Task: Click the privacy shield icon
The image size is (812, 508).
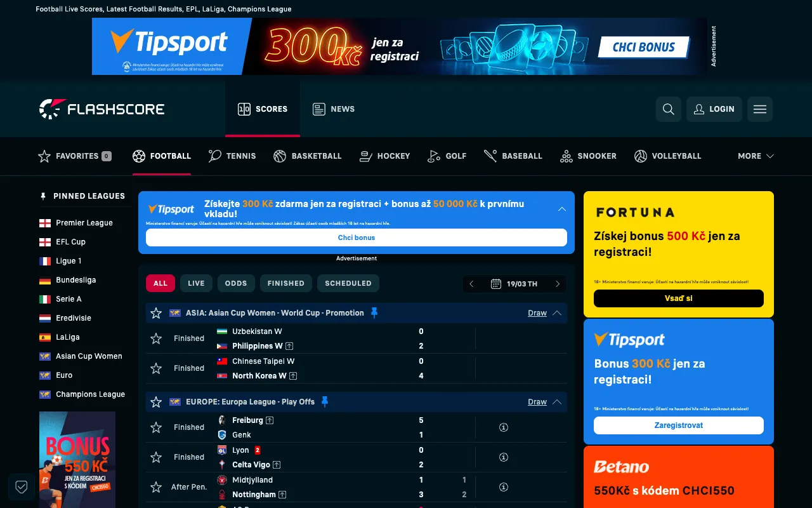Action: (22, 487)
